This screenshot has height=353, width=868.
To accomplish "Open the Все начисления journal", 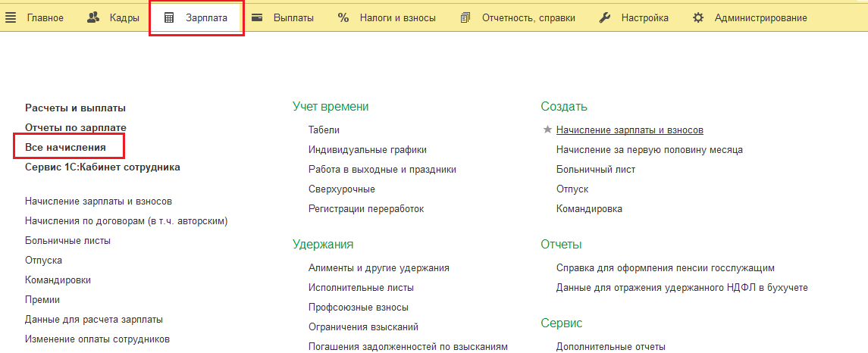I will pyautogui.click(x=65, y=147).
